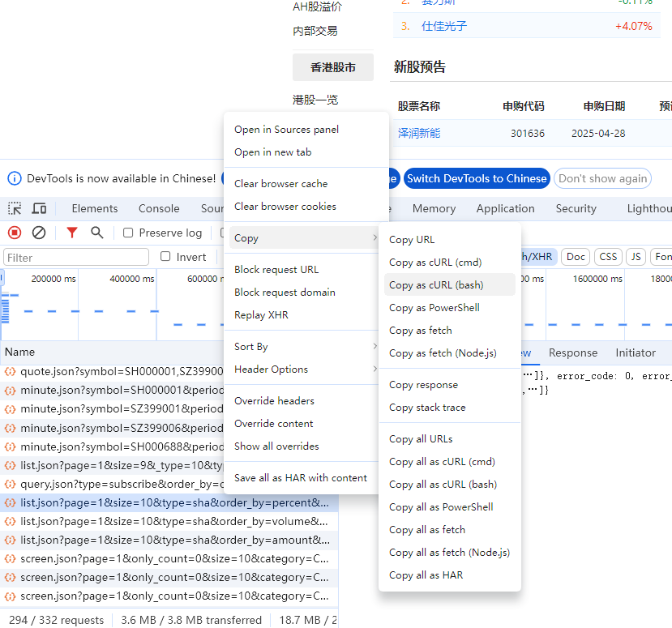Open network search with magnifier icon
The height and width of the screenshot is (628, 672).
click(97, 233)
